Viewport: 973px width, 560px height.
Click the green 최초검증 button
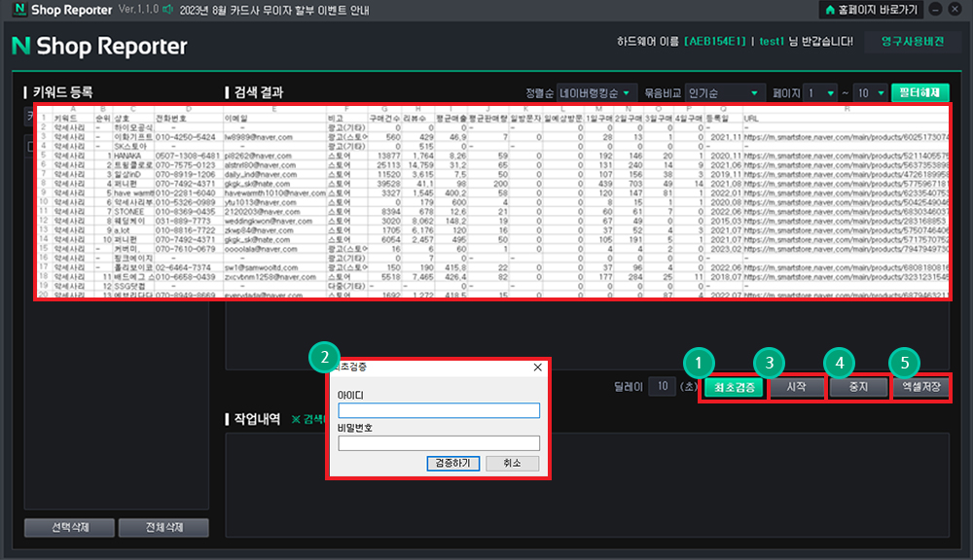click(x=734, y=388)
